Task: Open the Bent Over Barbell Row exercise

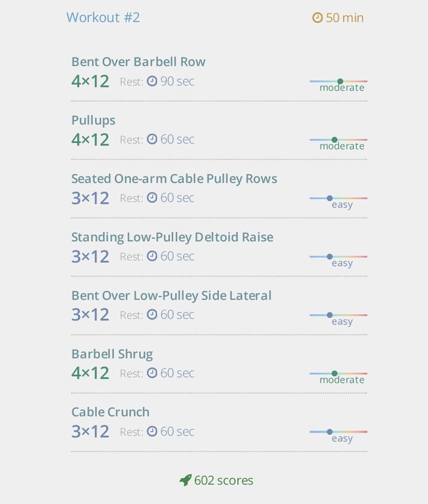Action: click(x=138, y=62)
